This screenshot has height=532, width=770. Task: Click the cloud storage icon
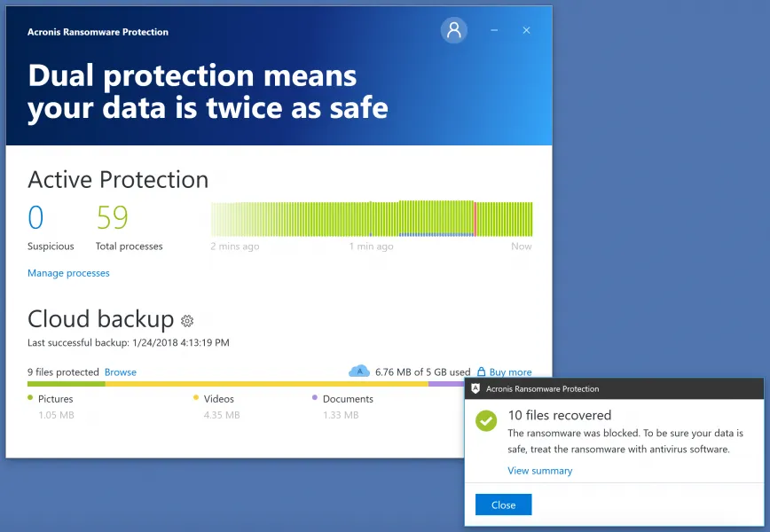tap(359, 371)
